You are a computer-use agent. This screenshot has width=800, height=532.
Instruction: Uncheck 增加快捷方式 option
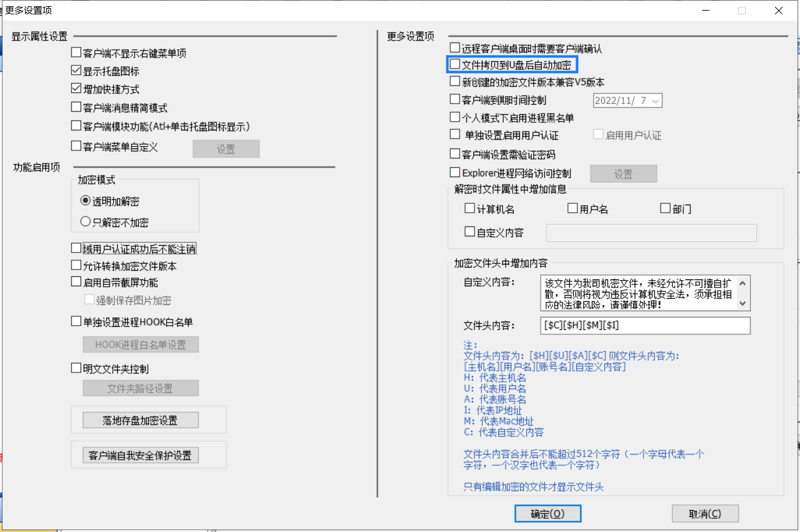(x=77, y=89)
